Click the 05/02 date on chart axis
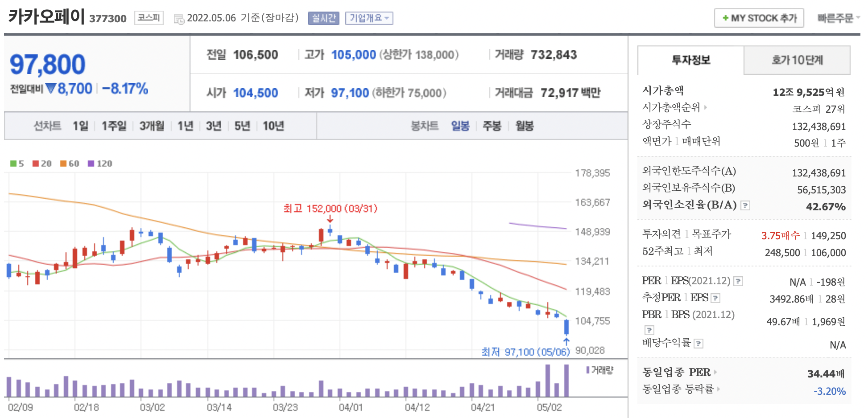The image size is (868, 418). 549,407
